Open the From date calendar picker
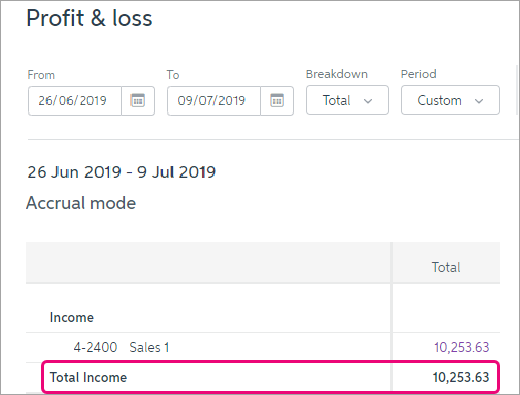Screen dimensions: 520x395 (138, 101)
